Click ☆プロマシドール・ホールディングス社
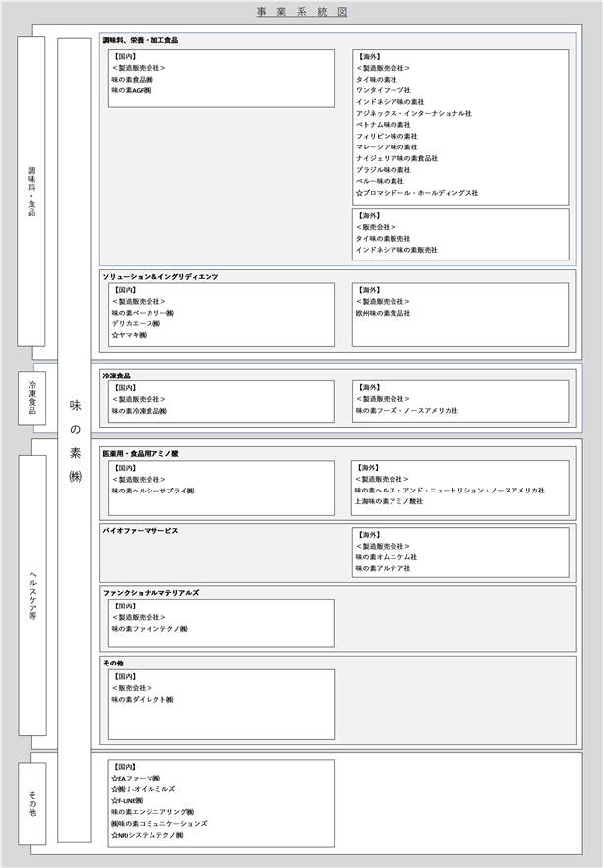The width and height of the screenshot is (603, 868). (417, 192)
